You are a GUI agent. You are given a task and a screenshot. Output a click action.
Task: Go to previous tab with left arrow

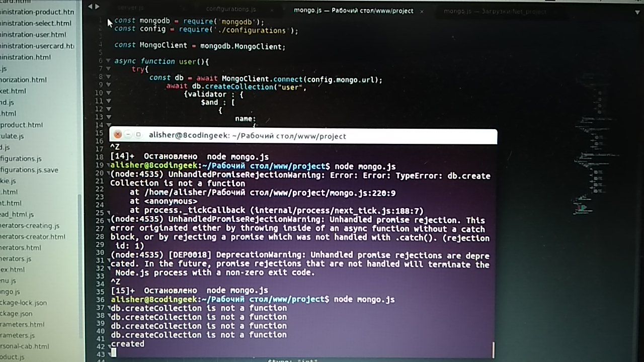pyautogui.click(x=90, y=7)
